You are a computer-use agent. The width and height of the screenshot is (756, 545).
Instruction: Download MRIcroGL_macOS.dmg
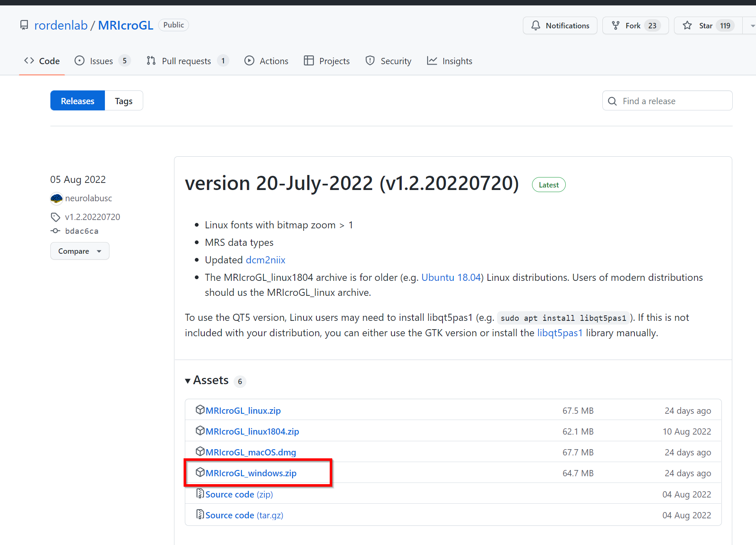251,452
